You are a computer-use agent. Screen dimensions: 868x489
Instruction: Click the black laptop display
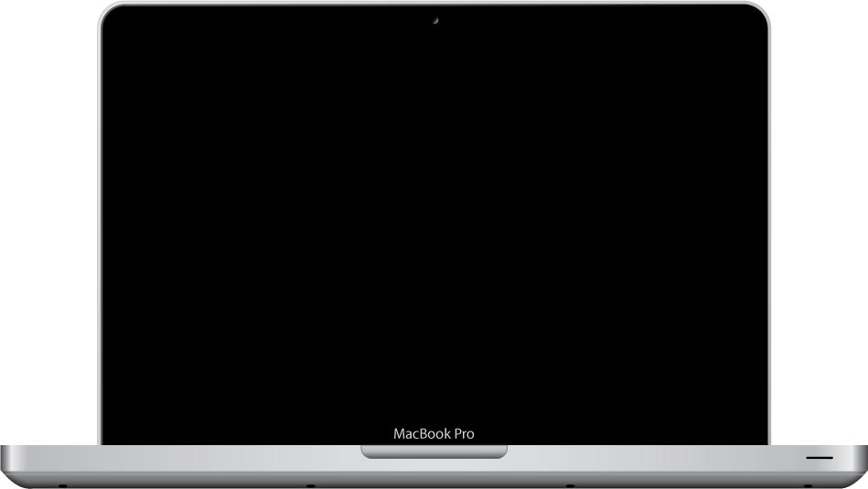click(x=434, y=225)
